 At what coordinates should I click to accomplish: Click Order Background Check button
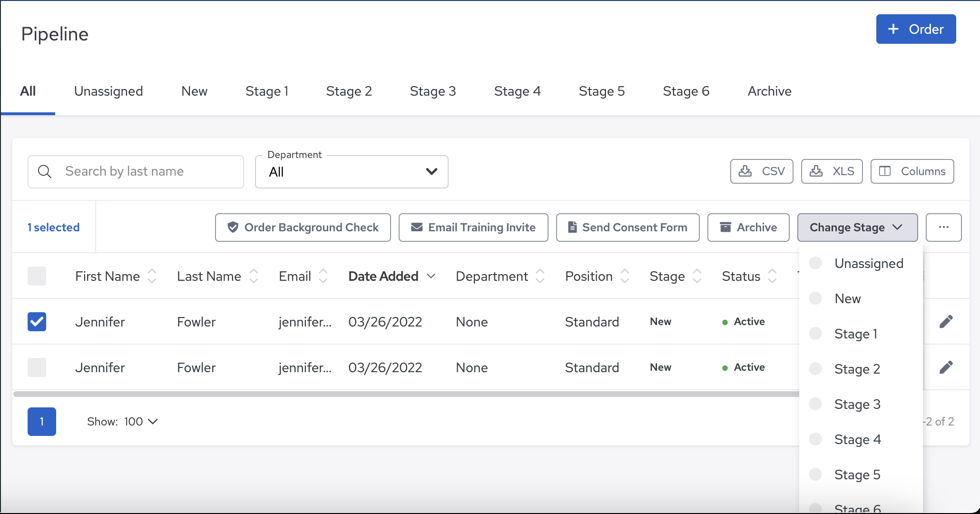[x=303, y=227]
